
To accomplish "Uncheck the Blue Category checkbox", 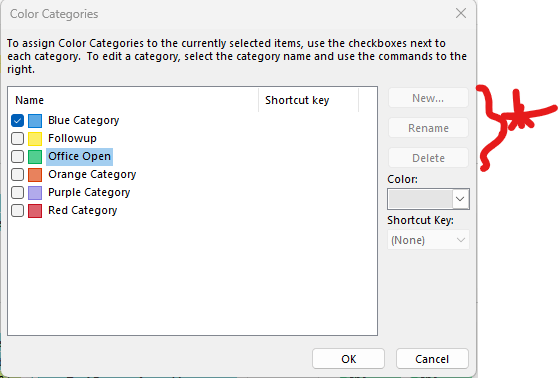I will click(17, 121).
